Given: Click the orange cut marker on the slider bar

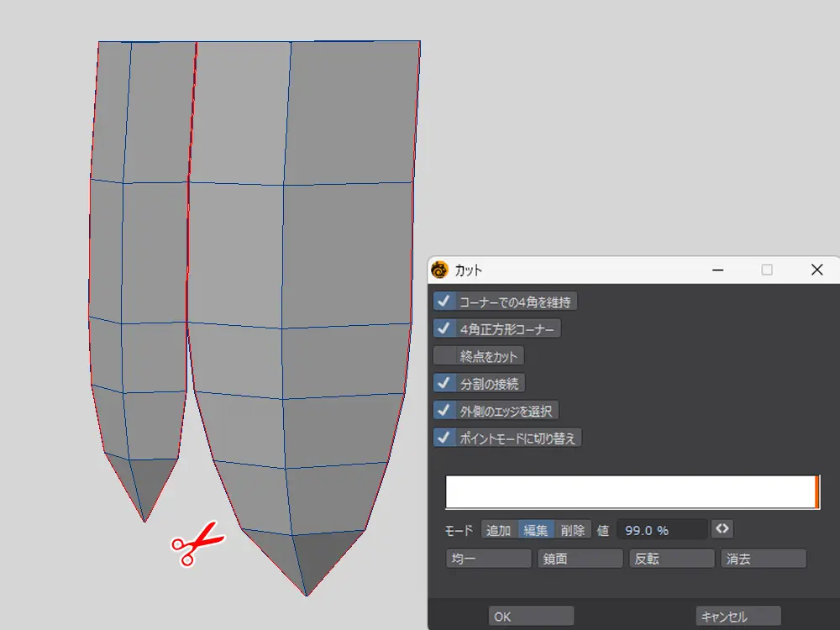Looking at the screenshot, I should (816, 492).
